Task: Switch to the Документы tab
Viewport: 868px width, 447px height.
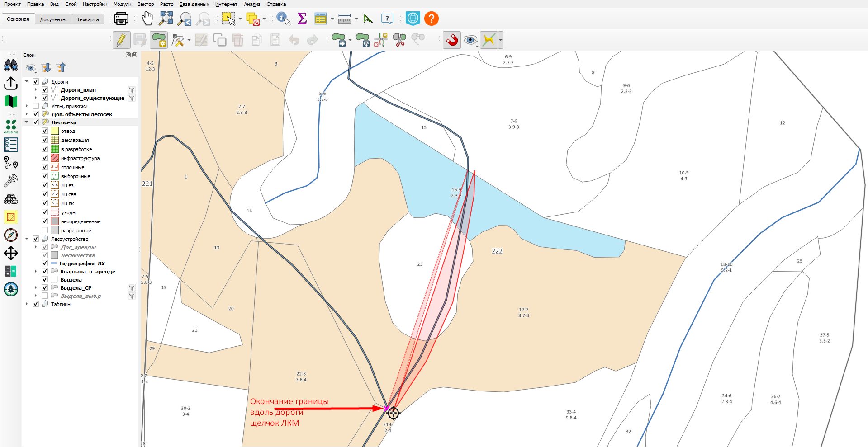Action: click(x=53, y=19)
